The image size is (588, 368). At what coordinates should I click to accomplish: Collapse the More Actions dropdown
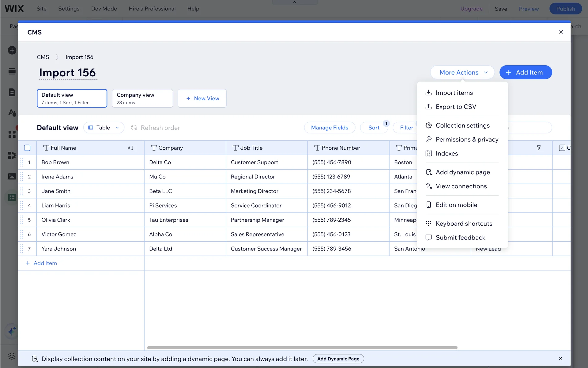tap(462, 72)
